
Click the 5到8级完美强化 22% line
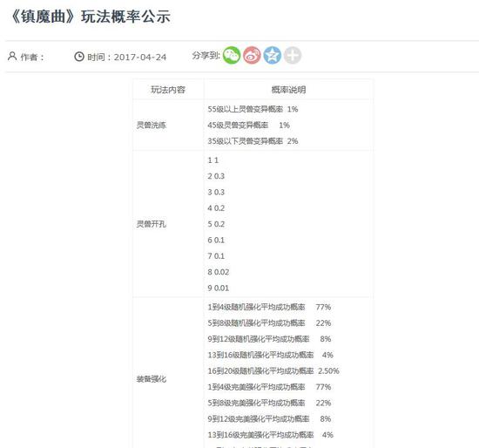point(269,403)
